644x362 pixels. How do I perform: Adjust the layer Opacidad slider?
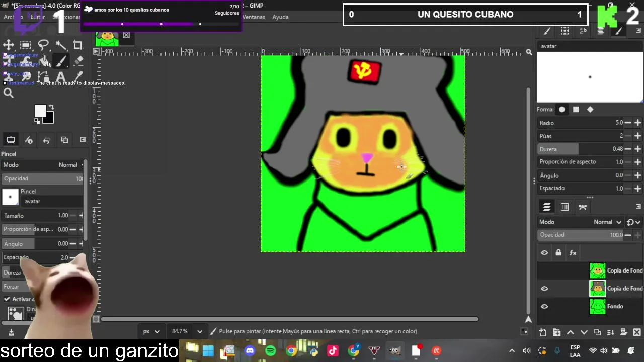point(581,235)
